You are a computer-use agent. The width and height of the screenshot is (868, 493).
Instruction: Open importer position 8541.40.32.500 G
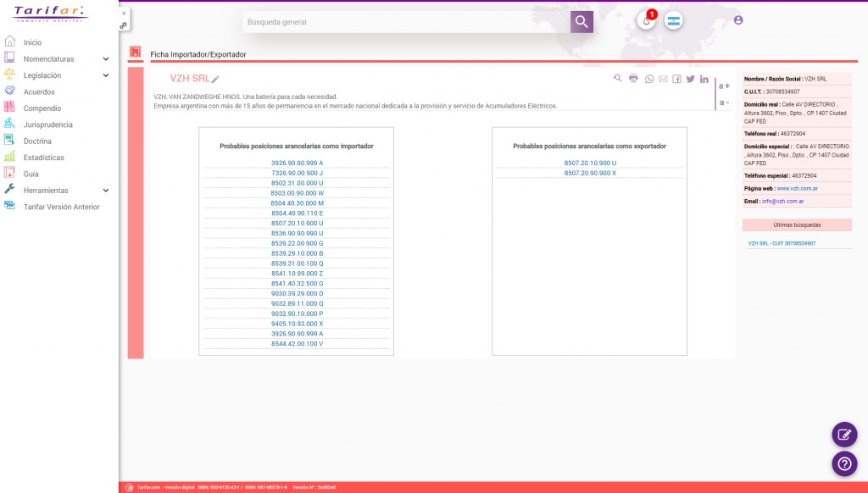[298, 283]
